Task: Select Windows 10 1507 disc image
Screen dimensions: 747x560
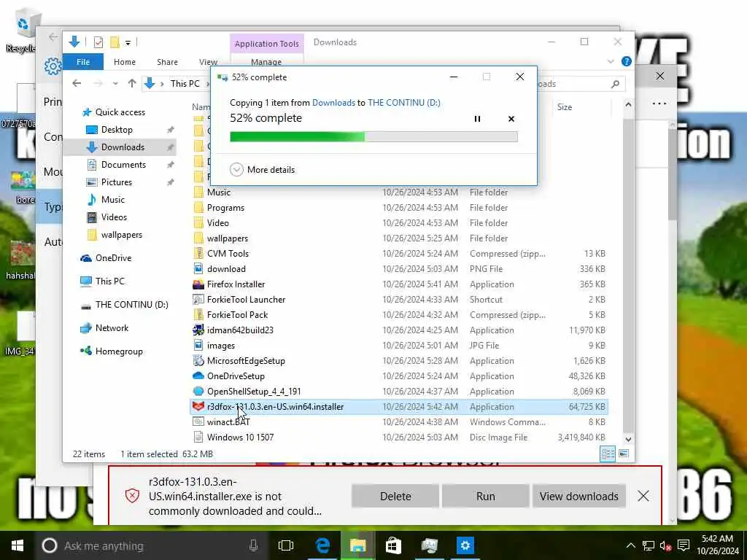Action: pos(240,437)
